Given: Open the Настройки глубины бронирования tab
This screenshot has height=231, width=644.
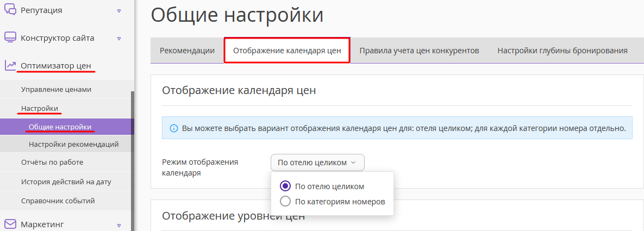Looking at the screenshot, I should point(562,51).
